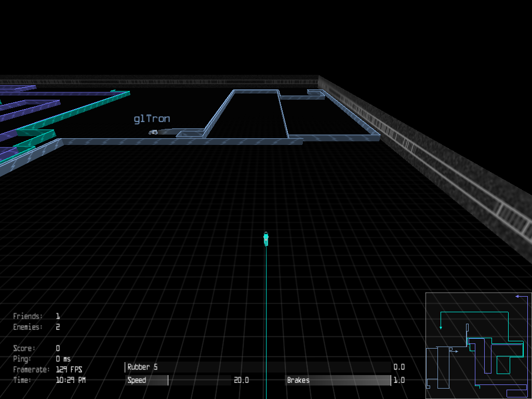Click the brakes value 1.0
Image resolution: width=532 pixels, height=399 pixels.
[x=399, y=380]
